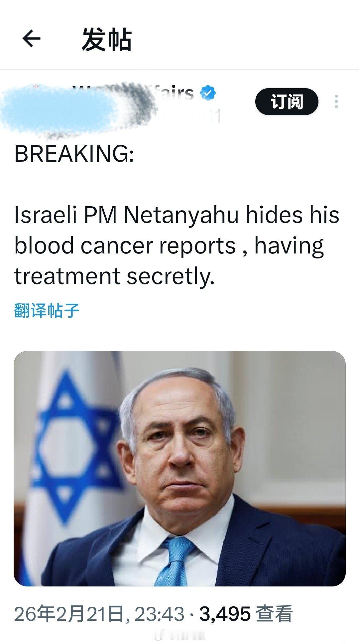This screenshot has height=644, width=359.
Task: Click the 'treatment secretly.' text line
Action: pyautogui.click(x=114, y=276)
